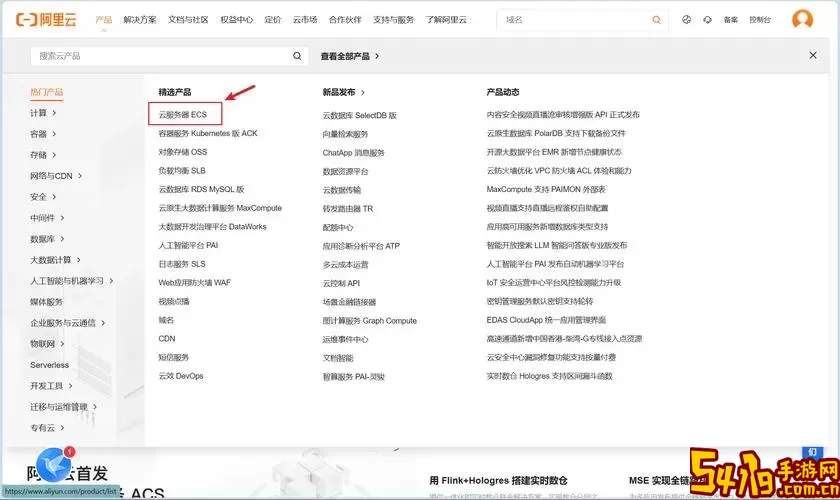Open 云效 DevOps product
This screenshot has width=840, height=500.
pyautogui.click(x=181, y=376)
